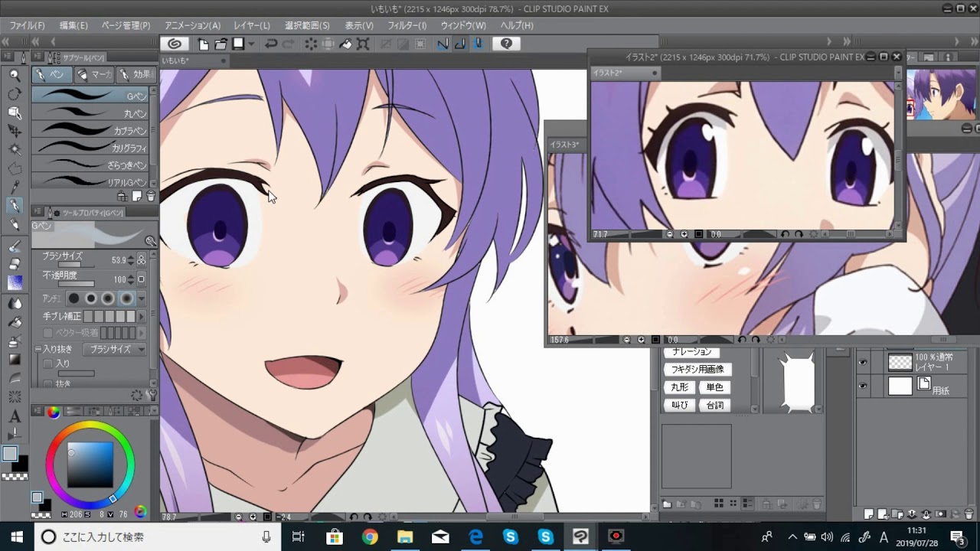Open CLIP STUDIO help question icon
The height and width of the screenshot is (551, 980).
pyautogui.click(x=506, y=44)
